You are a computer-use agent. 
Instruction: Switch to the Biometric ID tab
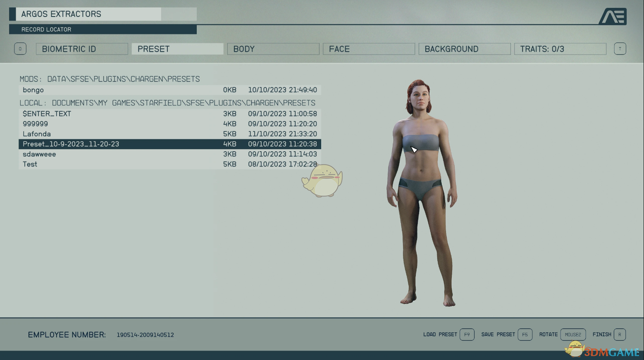point(82,49)
